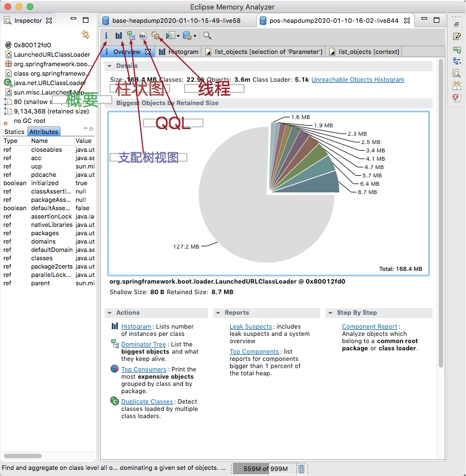Switch to list_objects selection of 'Parameter' tab
The width and height of the screenshot is (466, 476).
click(x=264, y=52)
